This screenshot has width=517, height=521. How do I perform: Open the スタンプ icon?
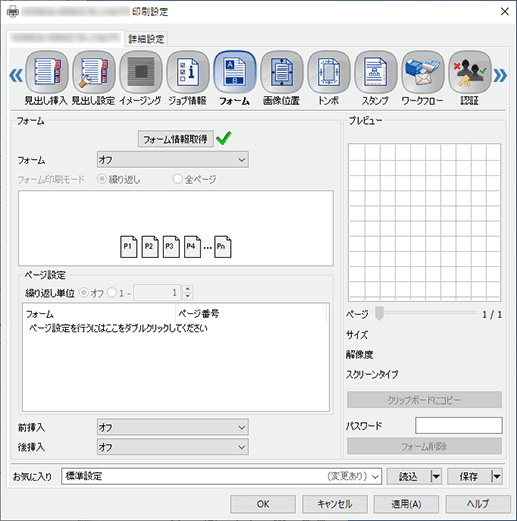click(x=376, y=72)
